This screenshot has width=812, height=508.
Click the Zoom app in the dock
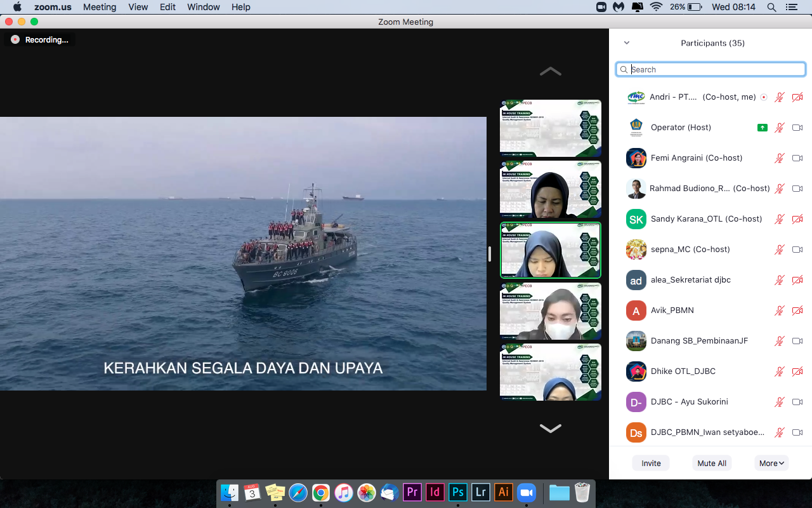[x=526, y=493]
